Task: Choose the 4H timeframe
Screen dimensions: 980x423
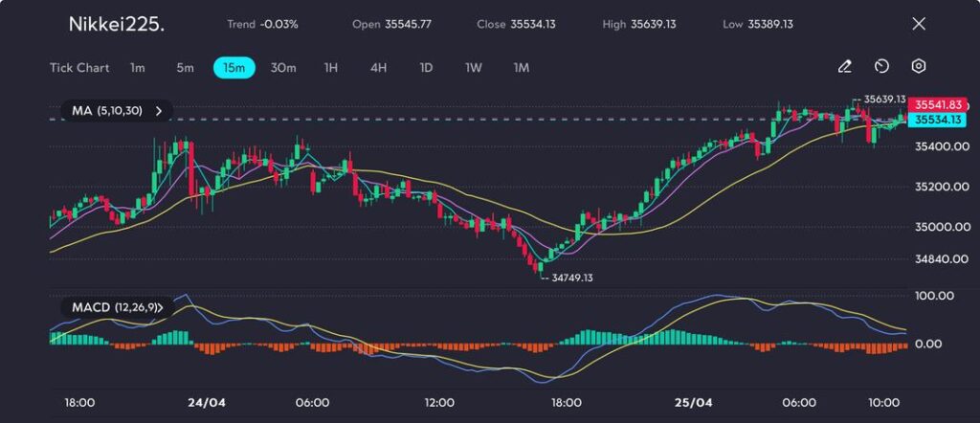Action: pyautogui.click(x=378, y=68)
